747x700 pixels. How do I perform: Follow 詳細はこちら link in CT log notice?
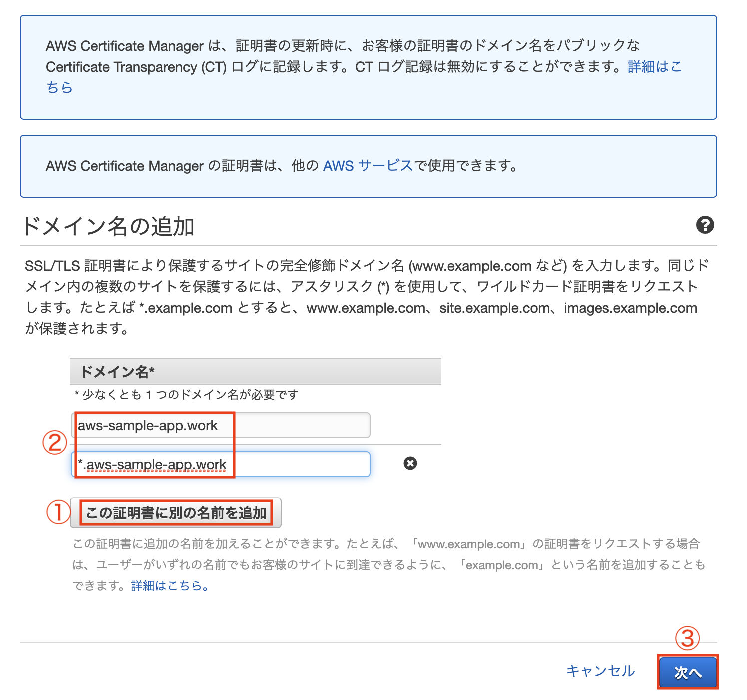654,67
